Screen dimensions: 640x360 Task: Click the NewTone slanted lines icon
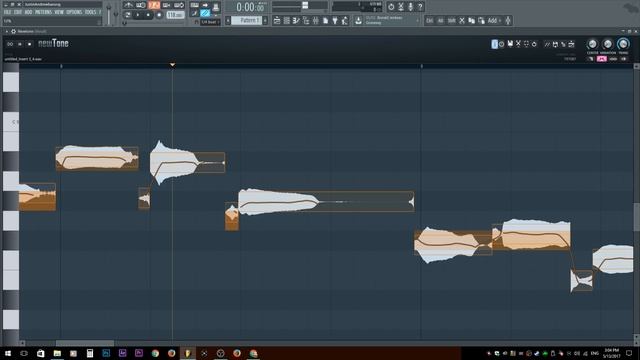tap(547, 44)
